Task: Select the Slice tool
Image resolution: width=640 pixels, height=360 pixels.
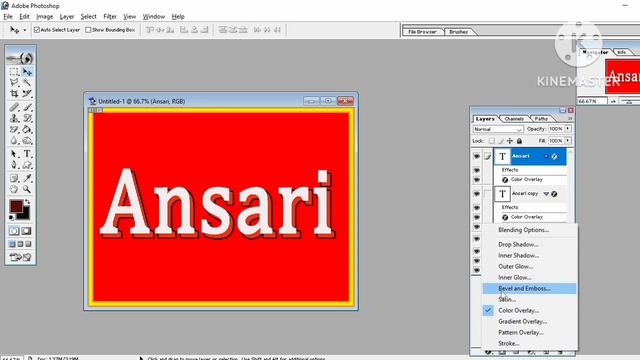Action: [27, 93]
